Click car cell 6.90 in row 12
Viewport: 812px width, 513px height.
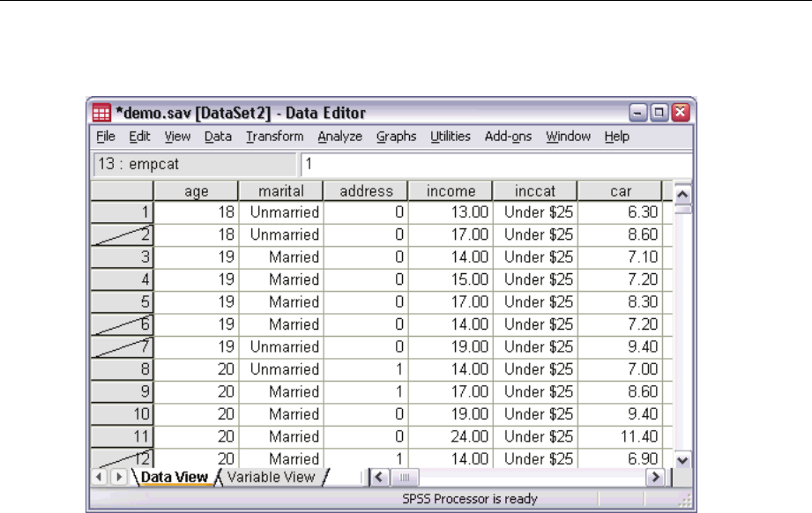tap(621, 458)
